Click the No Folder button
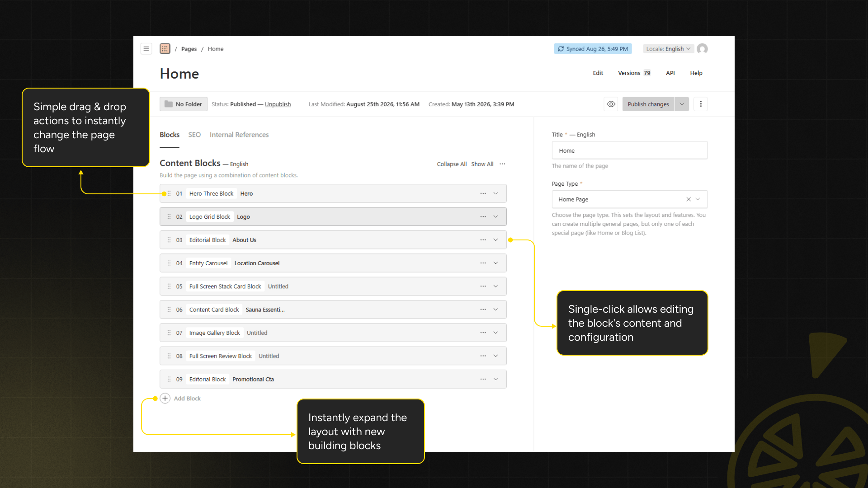Image resolution: width=868 pixels, height=488 pixels. [x=184, y=104]
